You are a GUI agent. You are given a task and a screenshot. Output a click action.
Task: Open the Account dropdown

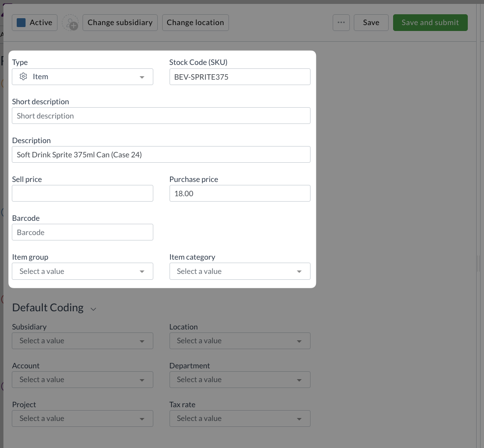click(83, 380)
